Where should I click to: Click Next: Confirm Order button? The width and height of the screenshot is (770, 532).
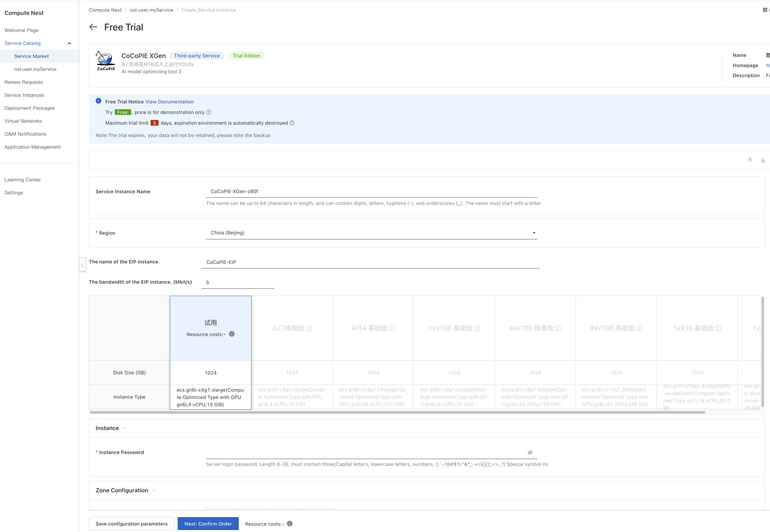tap(208, 524)
